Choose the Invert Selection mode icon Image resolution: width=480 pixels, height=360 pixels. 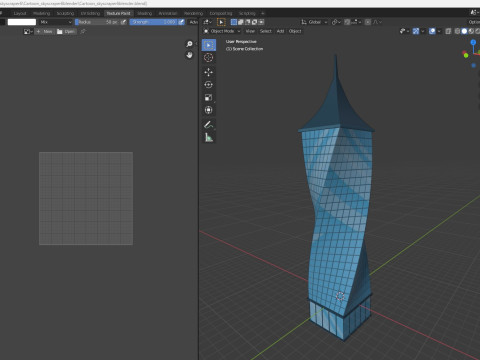254,22
